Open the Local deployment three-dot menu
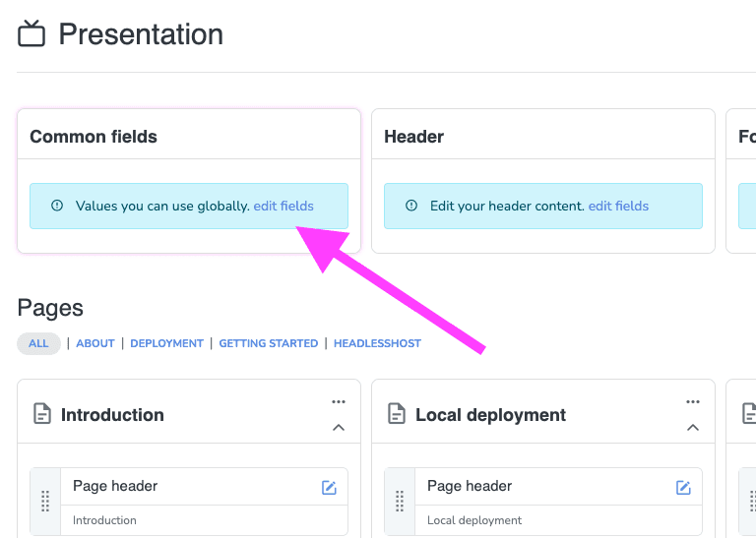This screenshot has width=756, height=538. pyautogui.click(x=693, y=401)
